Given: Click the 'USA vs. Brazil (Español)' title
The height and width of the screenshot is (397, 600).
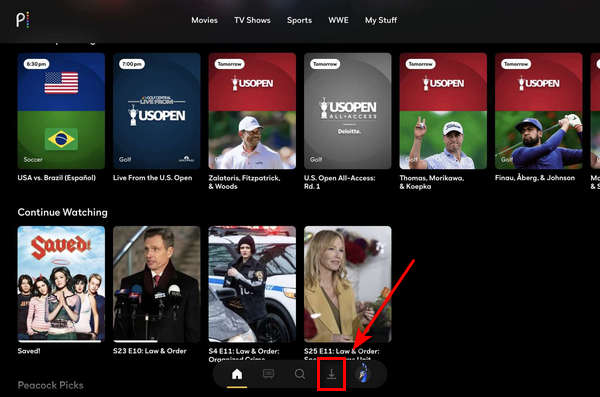Looking at the screenshot, I should coord(57,178).
